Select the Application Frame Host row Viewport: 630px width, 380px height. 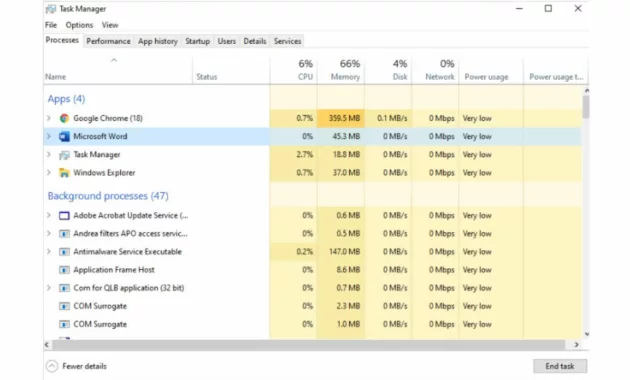pos(313,270)
